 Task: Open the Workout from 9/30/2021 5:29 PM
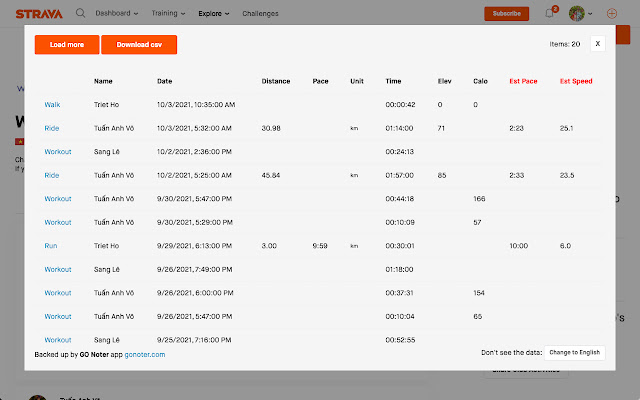[58, 222]
